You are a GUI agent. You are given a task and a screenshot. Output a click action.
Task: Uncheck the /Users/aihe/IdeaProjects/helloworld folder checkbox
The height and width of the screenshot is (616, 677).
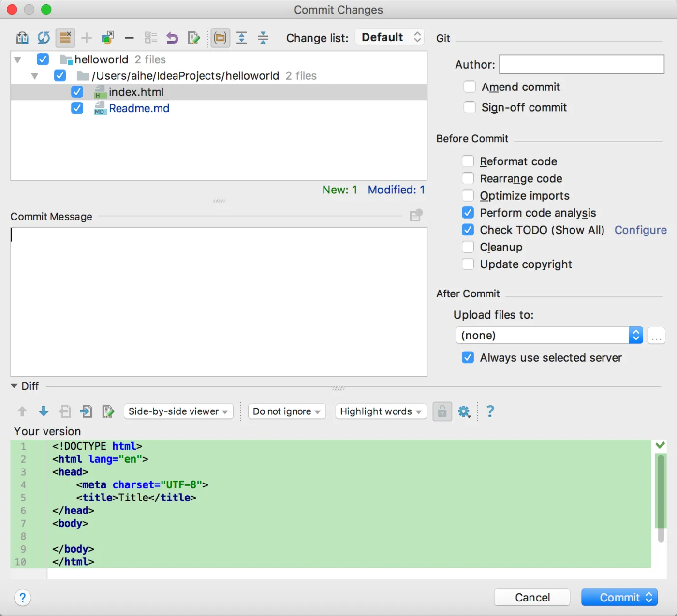[x=60, y=75]
